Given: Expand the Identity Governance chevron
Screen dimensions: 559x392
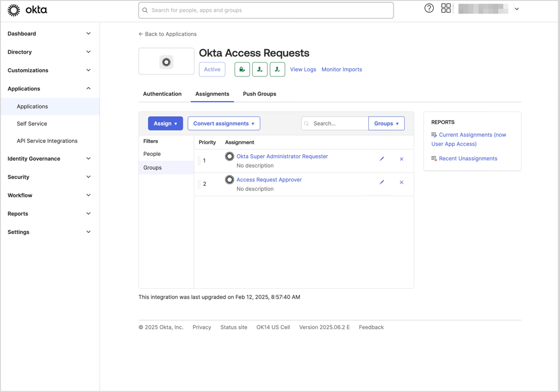Looking at the screenshot, I should point(88,159).
